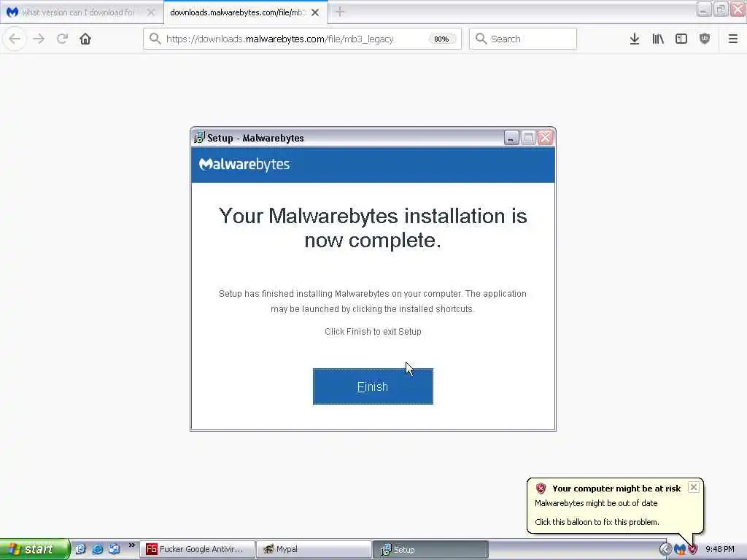Open the downloads arrow panel
The height and width of the screenshot is (560, 747).
coord(635,39)
